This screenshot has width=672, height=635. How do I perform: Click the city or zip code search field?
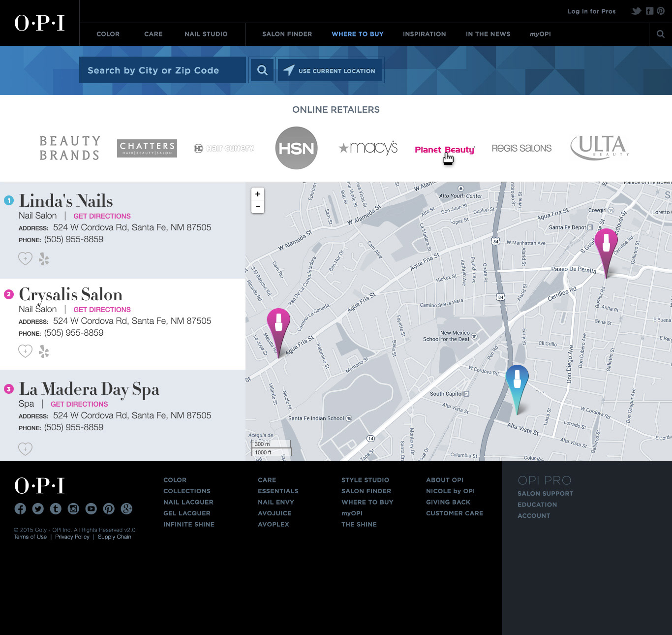(162, 70)
